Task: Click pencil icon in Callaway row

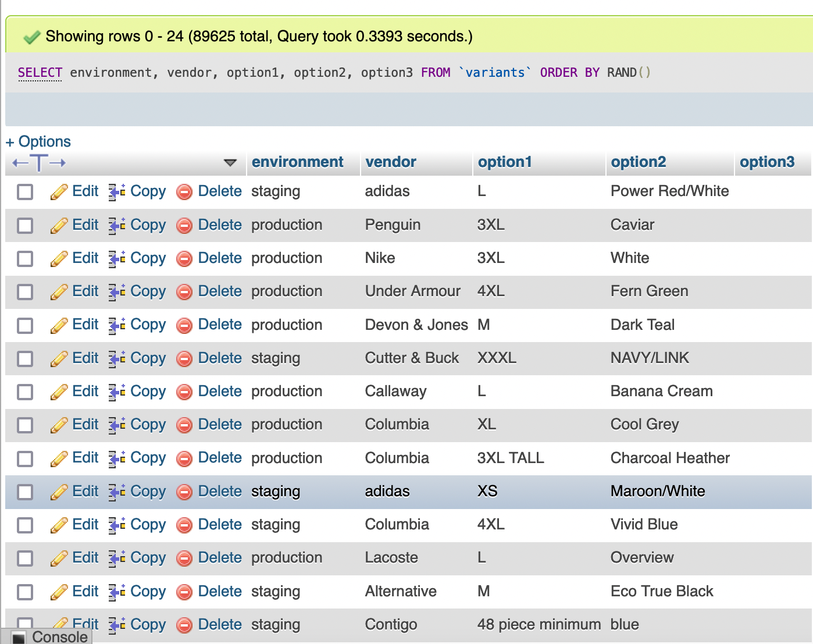Action: click(59, 392)
